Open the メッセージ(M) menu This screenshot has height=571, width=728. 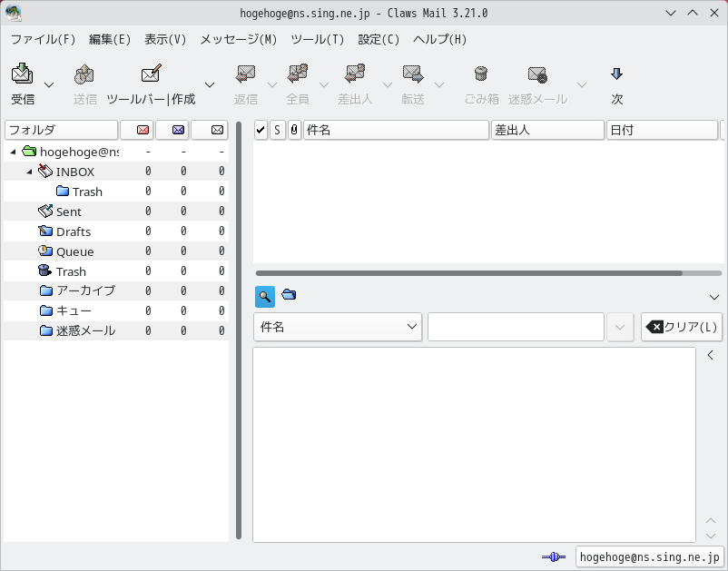238,39
